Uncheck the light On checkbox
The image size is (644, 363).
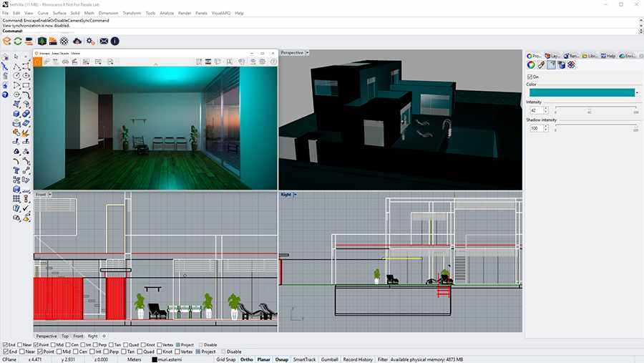[530, 77]
